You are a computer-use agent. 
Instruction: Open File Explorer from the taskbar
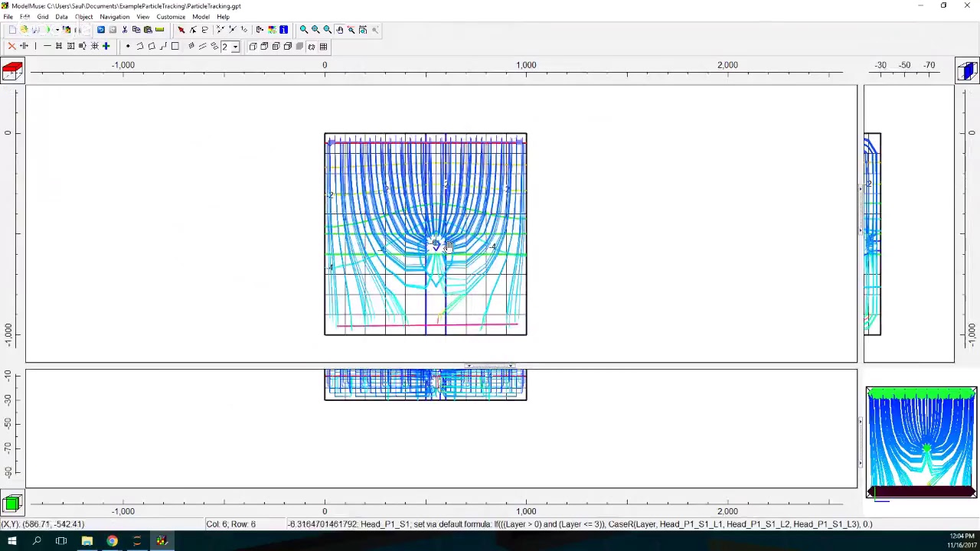87,541
